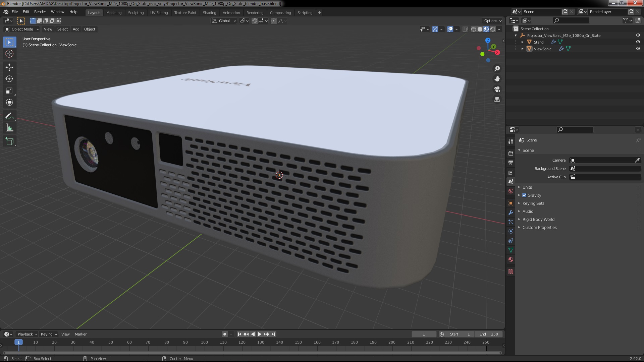Open Tool properties tab
Screen dimensions: 644x362
[511, 141]
